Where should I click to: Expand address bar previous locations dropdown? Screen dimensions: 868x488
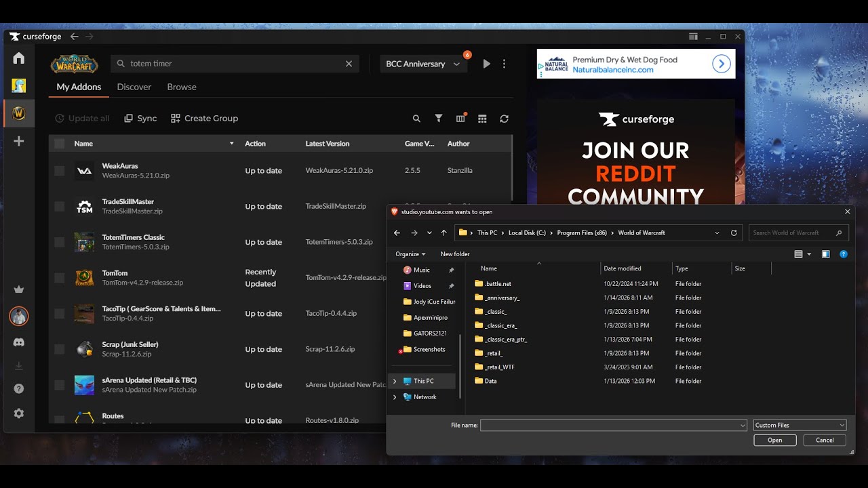[717, 232]
